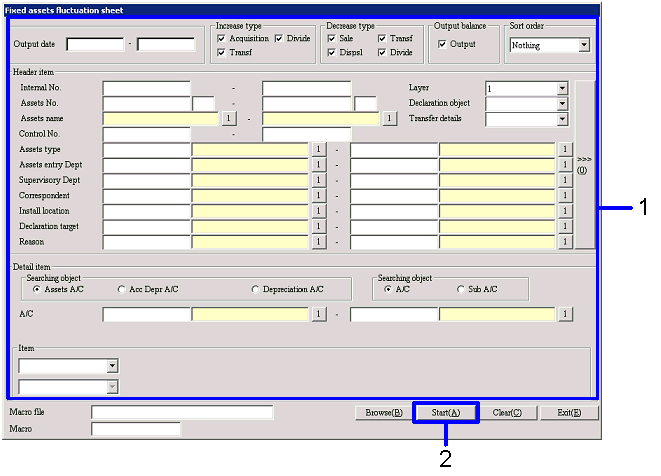Open first lookup for Supervisory Dept

(319, 180)
